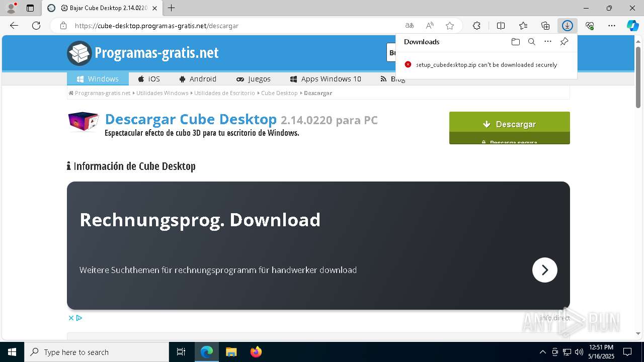Viewport: 644px width, 362px height.
Task: Open File Explorer from taskbar
Action: pyautogui.click(x=231, y=352)
